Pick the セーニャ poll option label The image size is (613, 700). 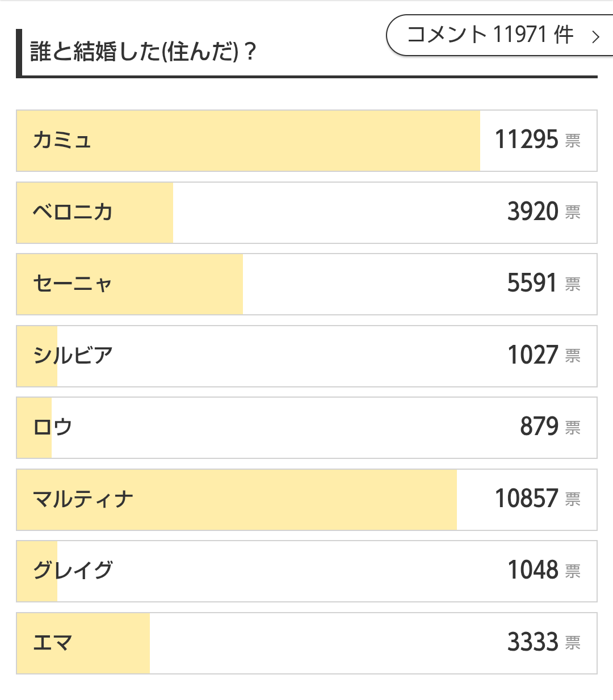73,284
